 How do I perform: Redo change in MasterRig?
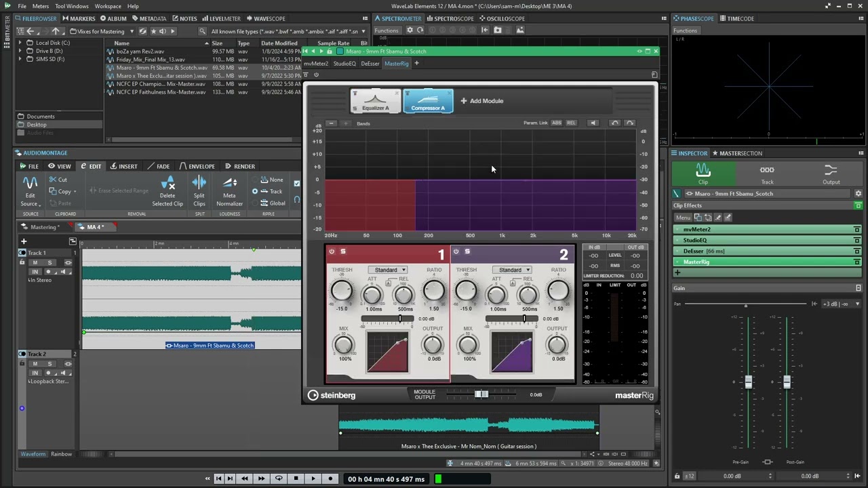pyautogui.click(x=629, y=123)
